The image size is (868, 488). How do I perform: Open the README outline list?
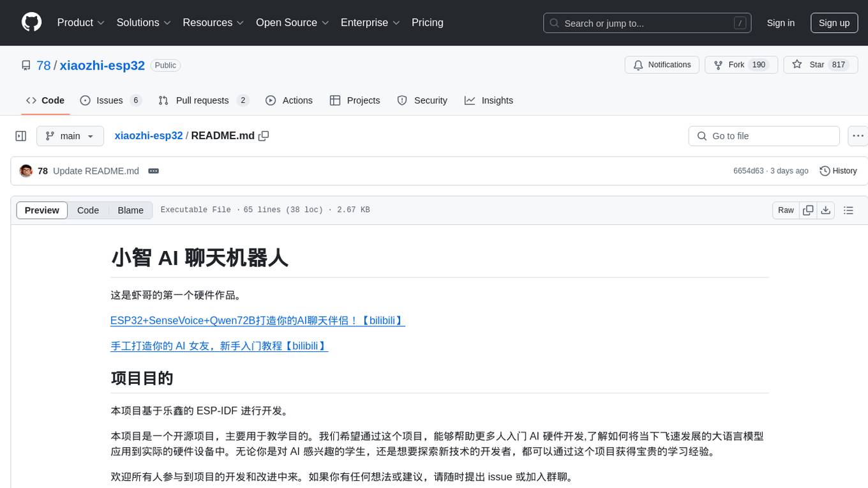848,210
